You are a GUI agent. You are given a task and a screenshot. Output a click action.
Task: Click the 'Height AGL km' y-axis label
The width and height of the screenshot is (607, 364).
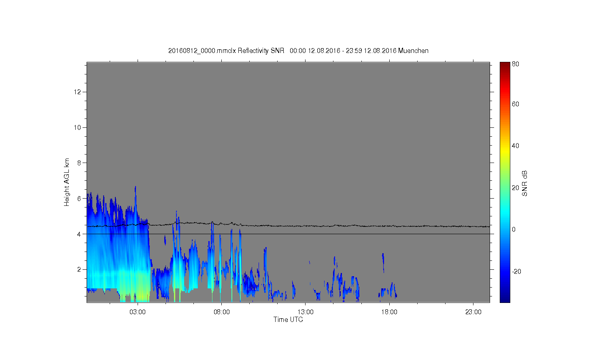point(67,182)
